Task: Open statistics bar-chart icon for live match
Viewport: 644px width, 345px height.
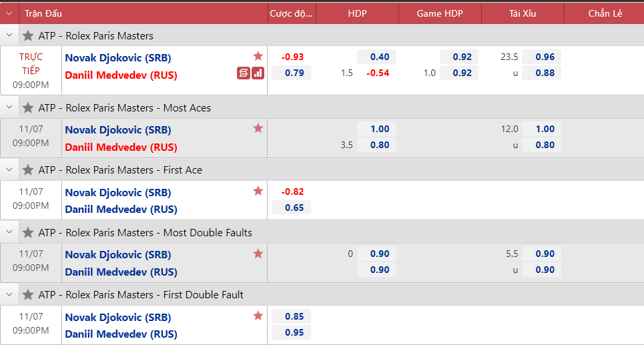Action: coord(258,73)
